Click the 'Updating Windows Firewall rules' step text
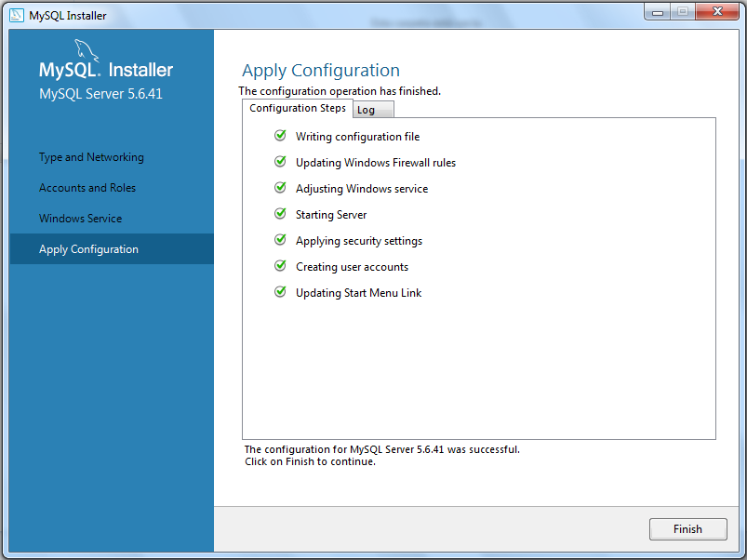747x560 pixels. point(376,163)
